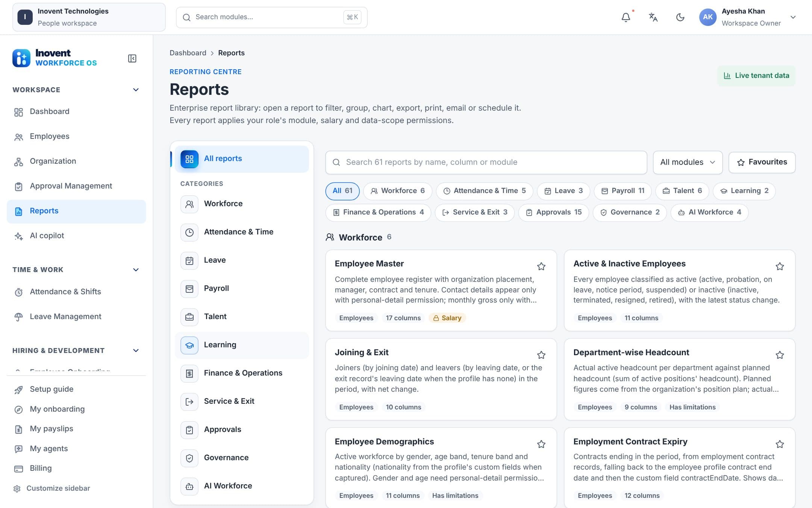The width and height of the screenshot is (812, 508).
Task: Star the Active & Inactive Employees report
Action: (780, 266)
